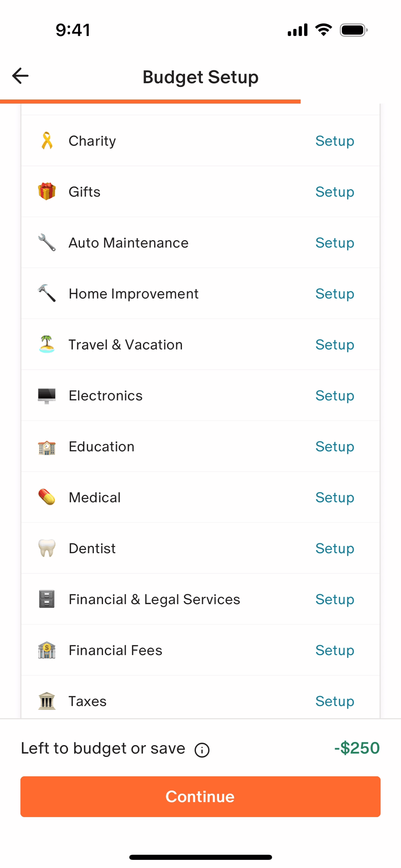This screenshot has width=401, height=868.
Task: Open Setup for Electronics
Action: 335,396
